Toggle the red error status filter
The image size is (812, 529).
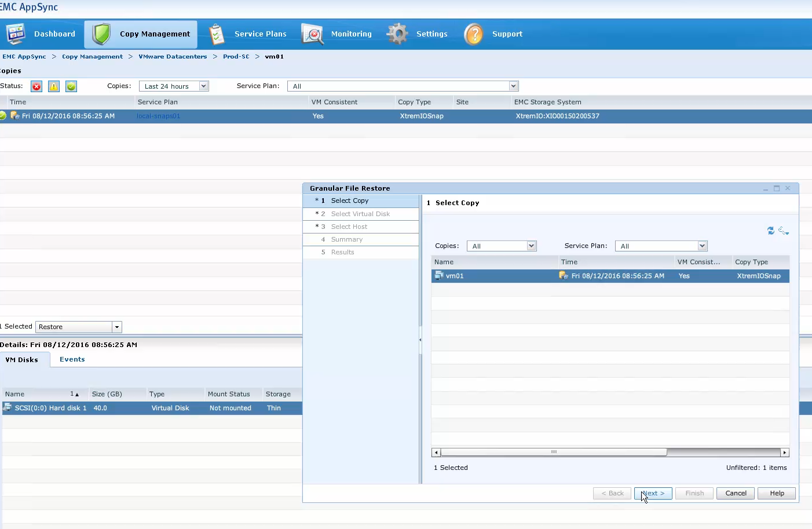[x=36, y=86]
